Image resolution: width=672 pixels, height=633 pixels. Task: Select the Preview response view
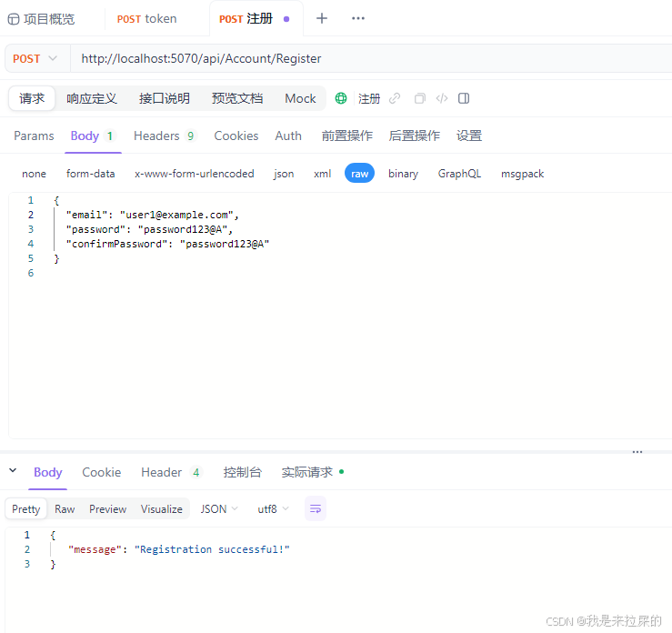tap(107, 509)
